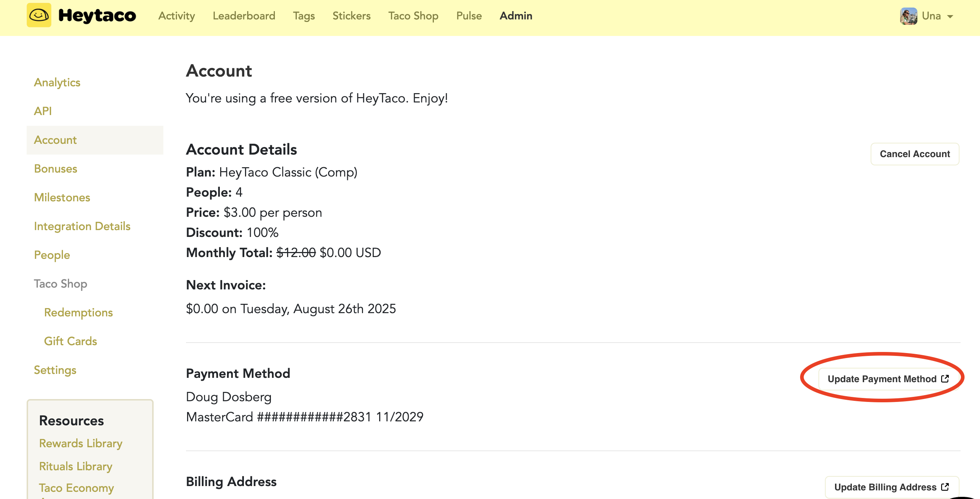The image size is (980, 499).
Task: Click the struck-through $12.00 amount
Action: click(296, 253)
